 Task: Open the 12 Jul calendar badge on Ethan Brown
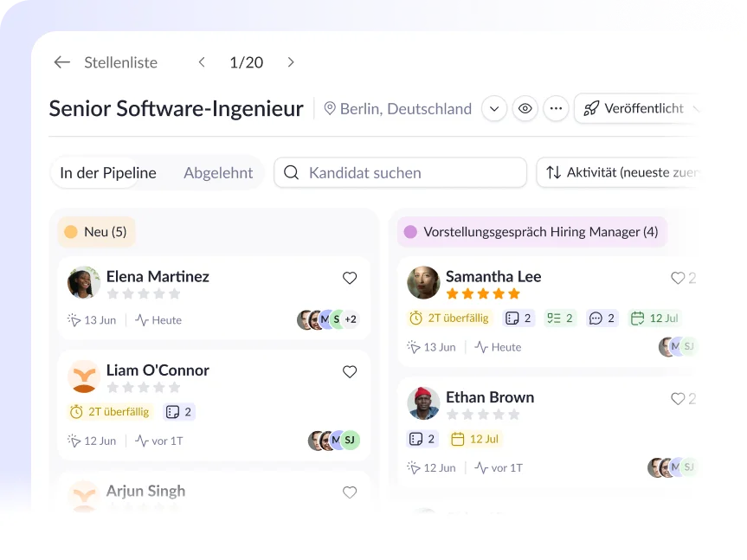(475, 439)
